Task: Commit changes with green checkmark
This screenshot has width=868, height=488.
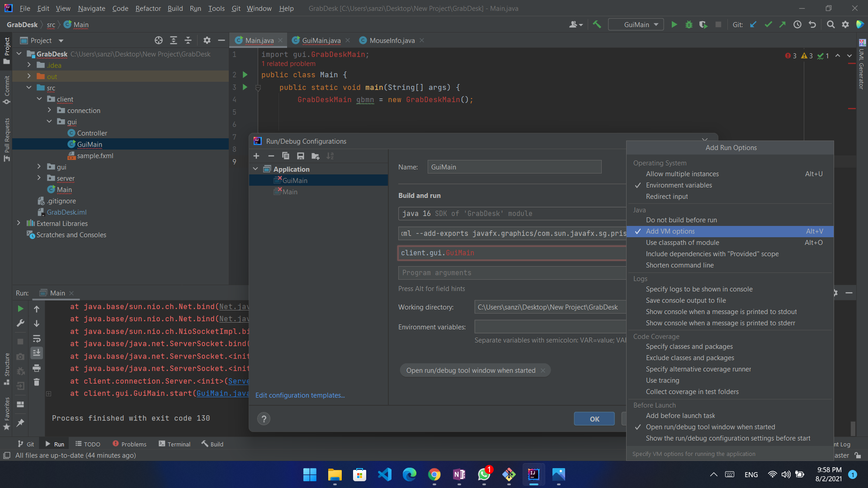Action: (768, 25)
